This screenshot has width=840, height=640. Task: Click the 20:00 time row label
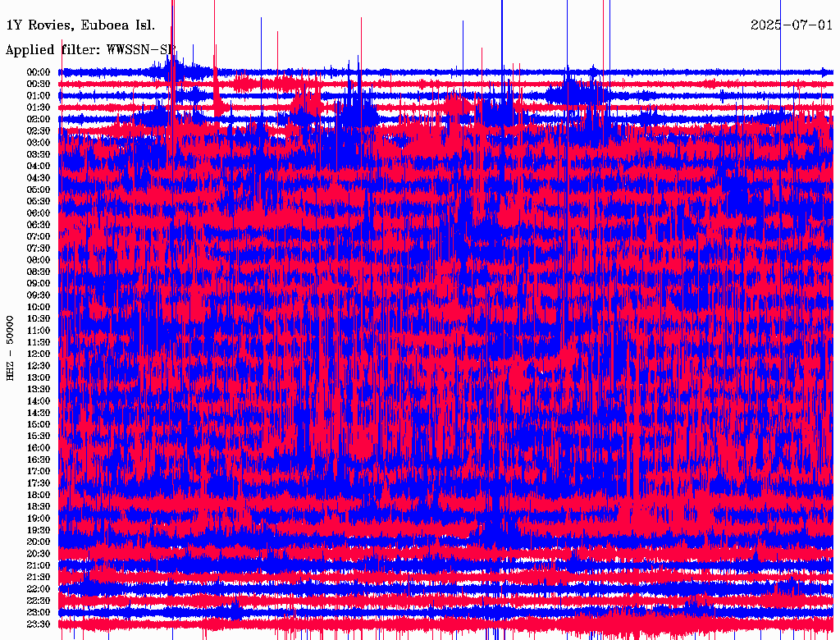click(39, 542)
